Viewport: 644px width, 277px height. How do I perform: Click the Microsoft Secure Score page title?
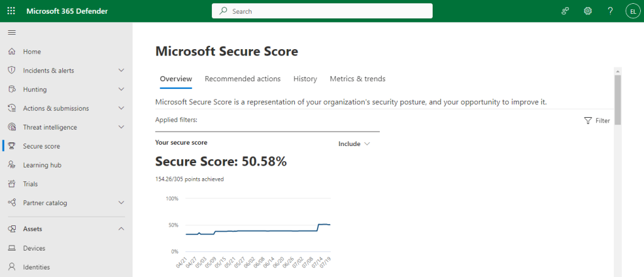point(226,52)
